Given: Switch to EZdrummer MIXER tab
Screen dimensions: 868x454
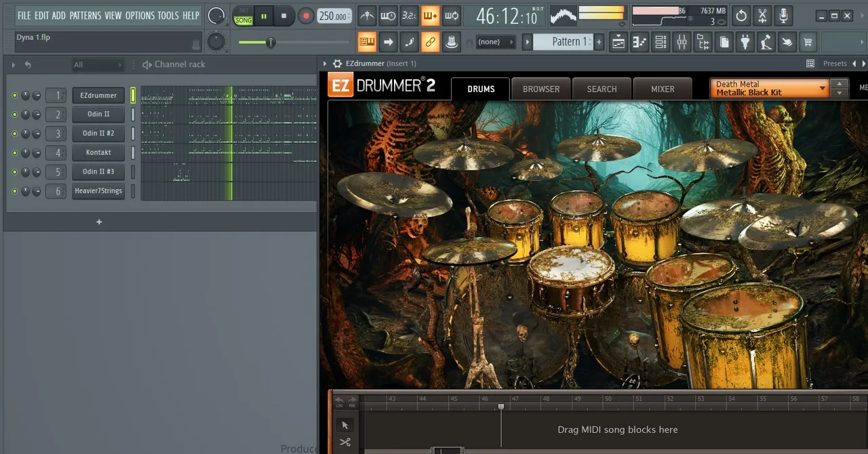Looking at the screenshot, I should 663,89.
